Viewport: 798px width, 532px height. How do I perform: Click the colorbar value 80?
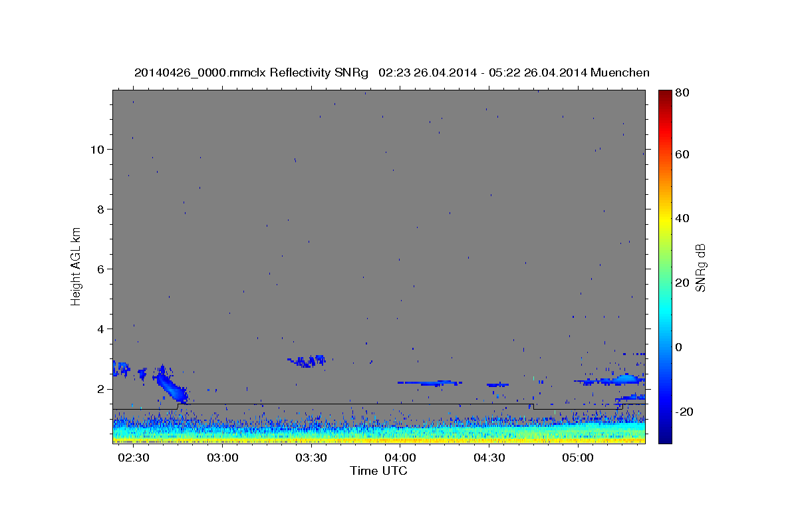[682, 93]
